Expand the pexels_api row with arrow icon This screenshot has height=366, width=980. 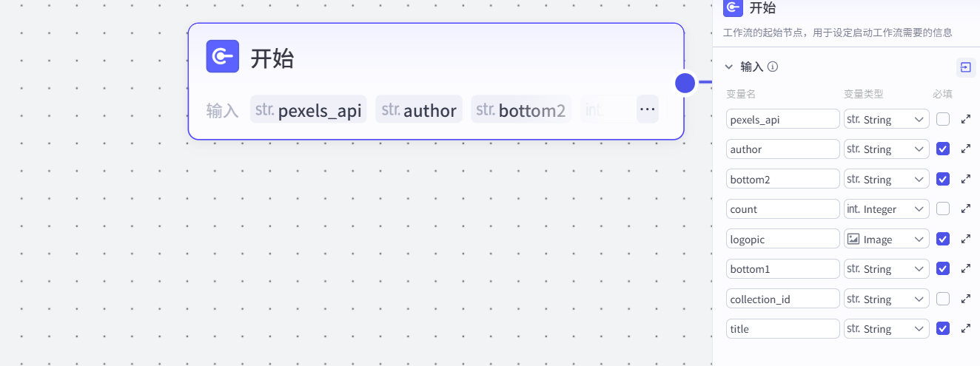point(965,119)
